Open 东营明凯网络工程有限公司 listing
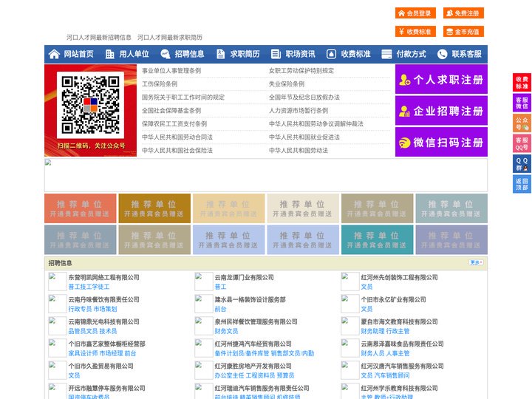This screenshot has height=399, width=532. tap(104, 277)
